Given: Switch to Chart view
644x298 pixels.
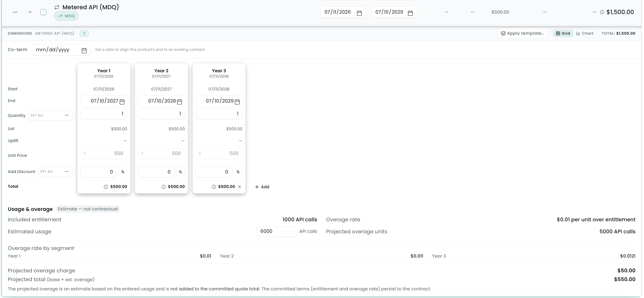Looking at the screenshot, I should (585, 33).
